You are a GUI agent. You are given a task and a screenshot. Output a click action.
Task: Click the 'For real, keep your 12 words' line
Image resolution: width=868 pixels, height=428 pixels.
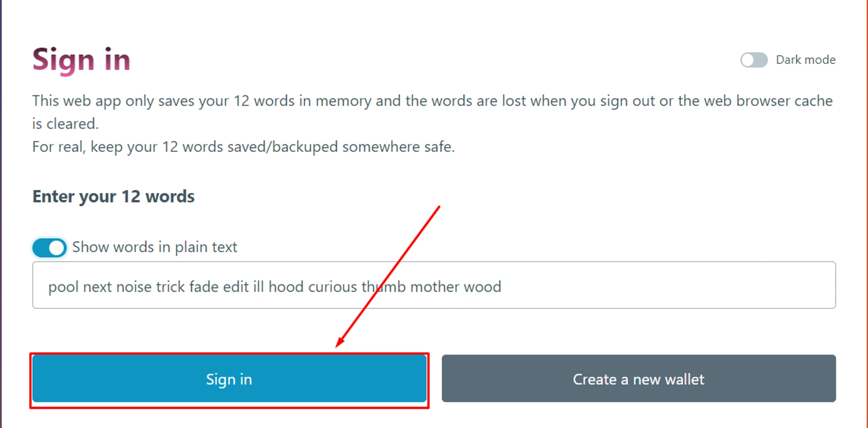pyautogui.click(x=243, y=147)
